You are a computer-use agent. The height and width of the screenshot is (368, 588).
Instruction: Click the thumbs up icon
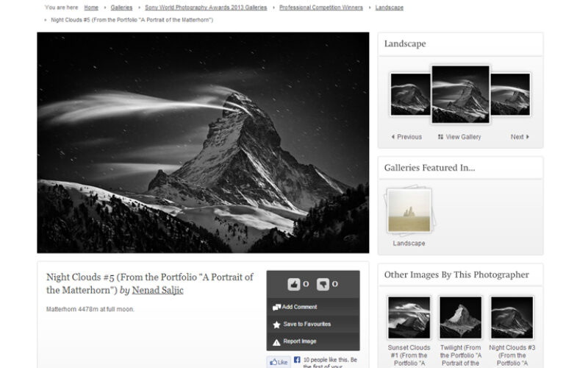[293, 284]
